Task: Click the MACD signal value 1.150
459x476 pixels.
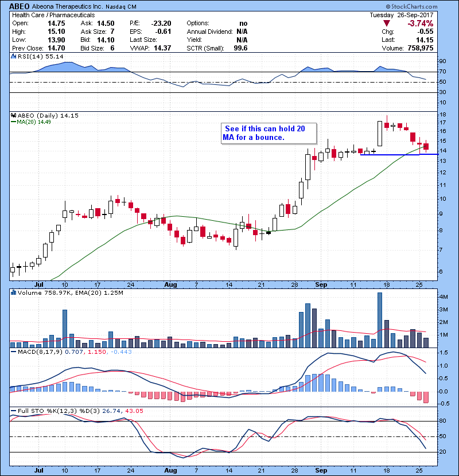Action: tap(97, 352)
